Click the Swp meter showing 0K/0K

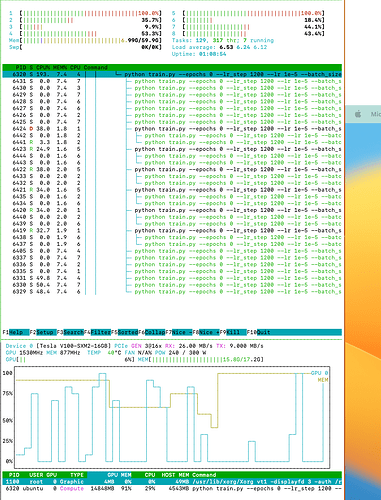pos(85,47)
